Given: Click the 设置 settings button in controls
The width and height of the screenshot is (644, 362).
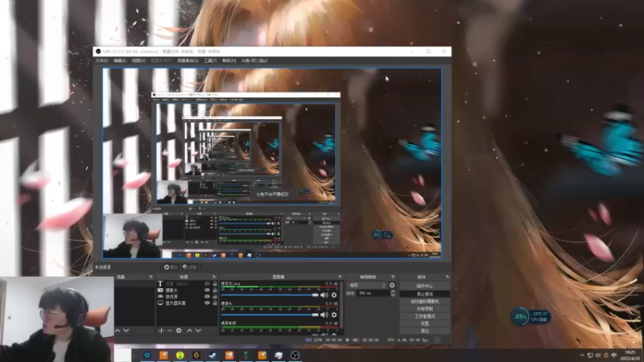Looking at the screenshot, I should (424, 323).
